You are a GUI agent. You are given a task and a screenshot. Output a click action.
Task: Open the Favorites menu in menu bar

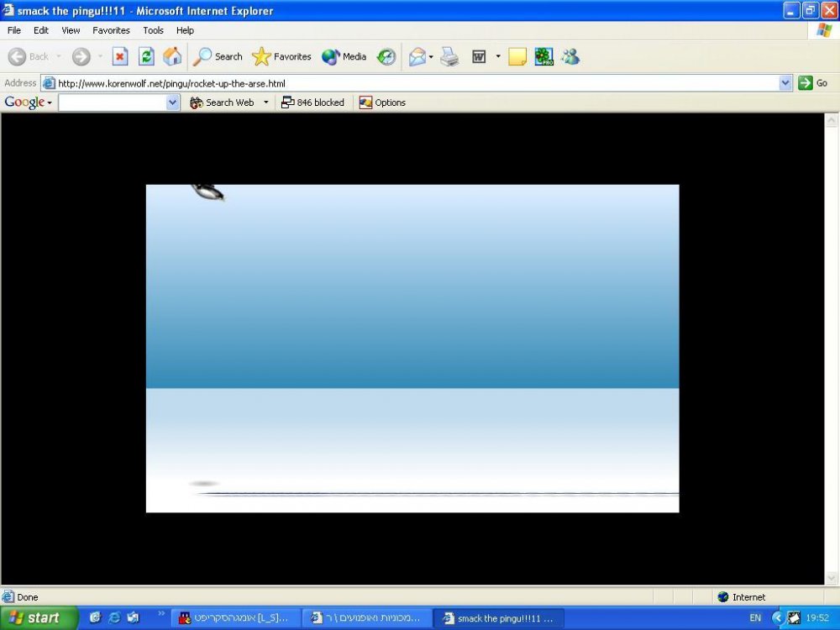coord(111,30)
